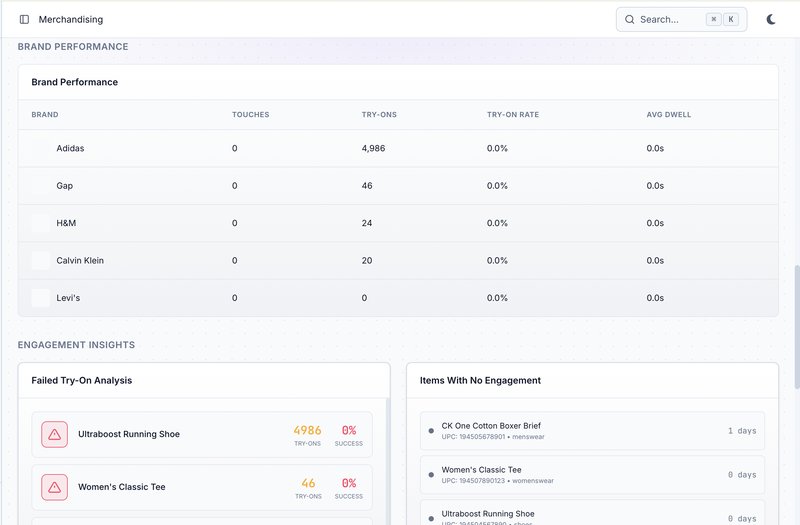Open the Search input field

[x=681, y=19]
